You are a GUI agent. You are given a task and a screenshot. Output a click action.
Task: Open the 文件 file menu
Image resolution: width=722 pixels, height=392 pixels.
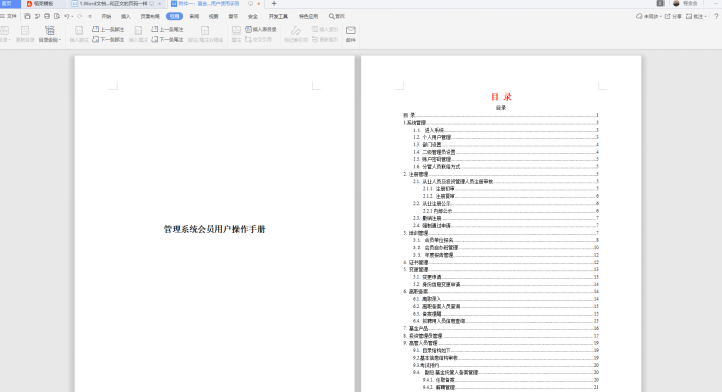(x=8, y=16)
